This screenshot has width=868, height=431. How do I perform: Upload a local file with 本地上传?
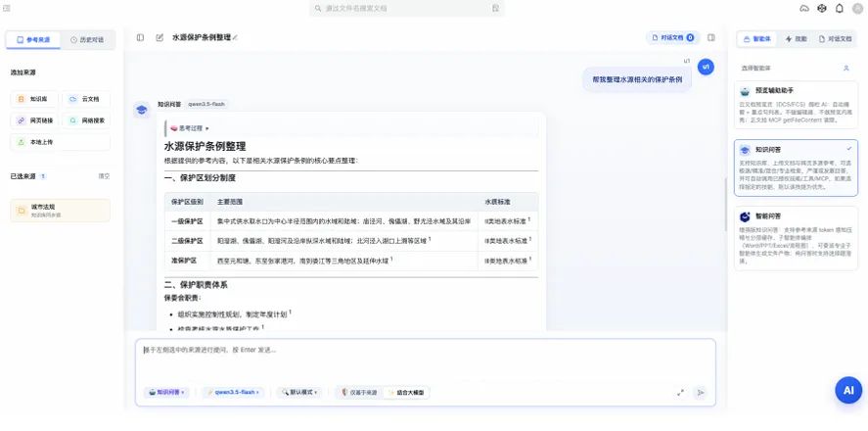[61, 142]
